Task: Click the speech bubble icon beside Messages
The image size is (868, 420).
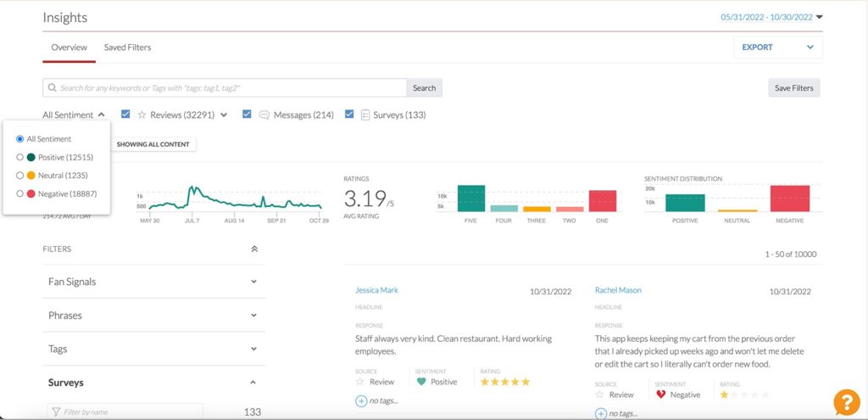Action: pyautogui.click(x=264, y=115)
